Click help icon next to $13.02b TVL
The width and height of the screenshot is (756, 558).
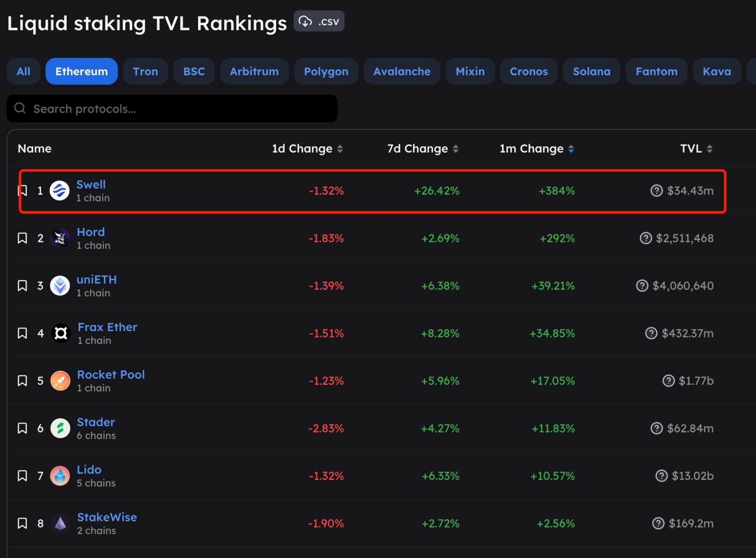[661, 476]
